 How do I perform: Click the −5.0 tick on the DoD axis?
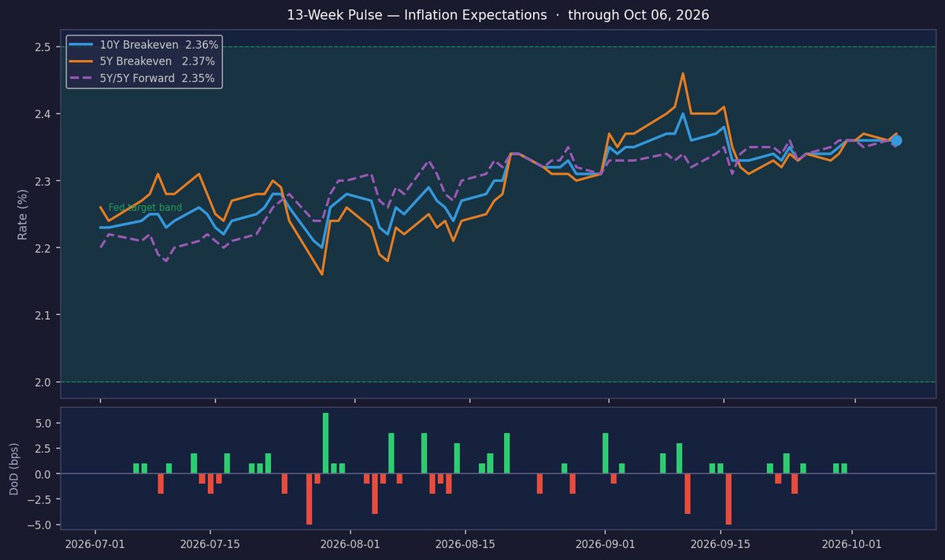tap(40, 524)
